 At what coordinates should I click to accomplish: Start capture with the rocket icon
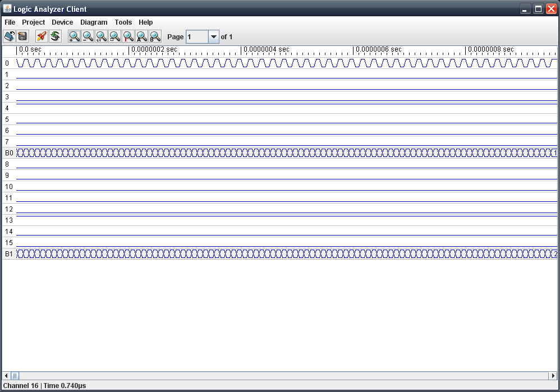(x=42, y=36)
